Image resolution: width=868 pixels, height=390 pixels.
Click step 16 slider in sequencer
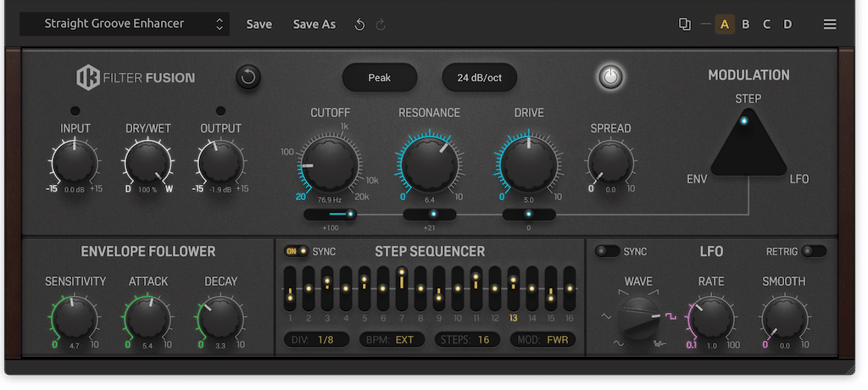point(570,288)
